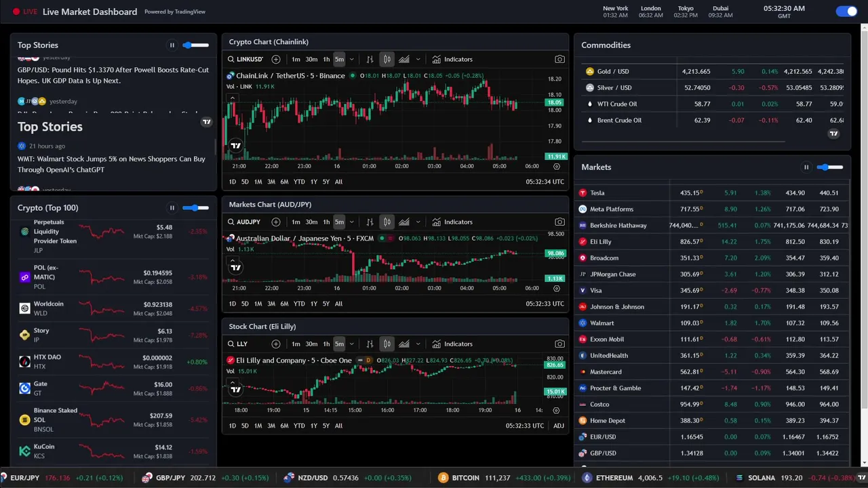Select the Gold / USD commodity row
This screenshot has width=868, height=488.
tap(714, 71)
